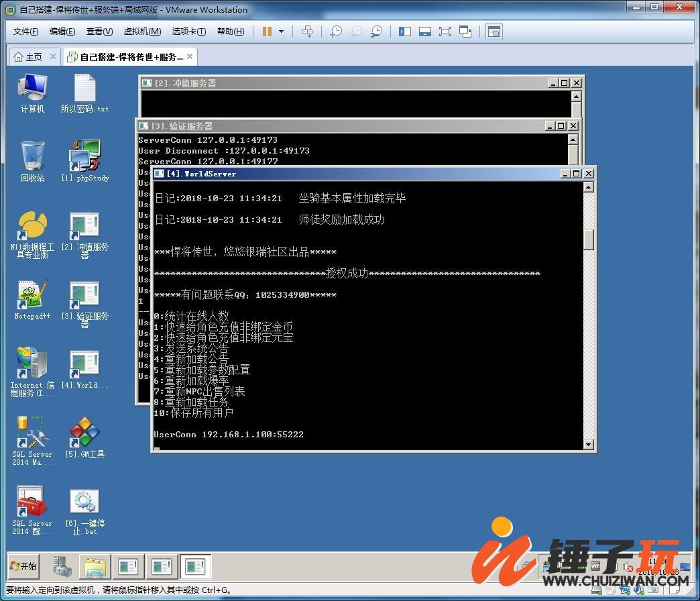Minimize the [4].WorldServer console window

coord(565,174)
